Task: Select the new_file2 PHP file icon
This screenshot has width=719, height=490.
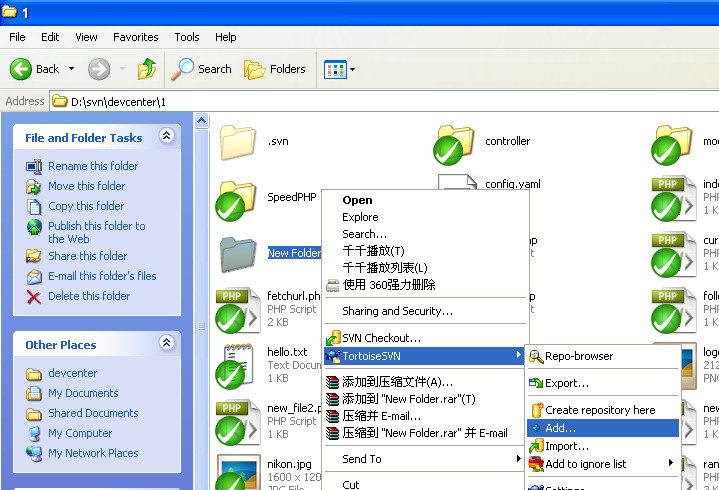Action: point(237,423)
